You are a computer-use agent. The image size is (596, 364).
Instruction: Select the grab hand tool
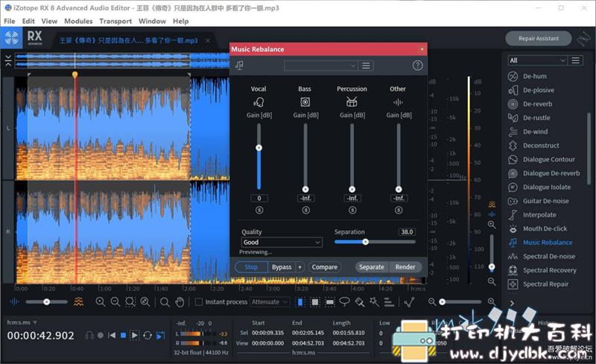click(x=180, y=302)
